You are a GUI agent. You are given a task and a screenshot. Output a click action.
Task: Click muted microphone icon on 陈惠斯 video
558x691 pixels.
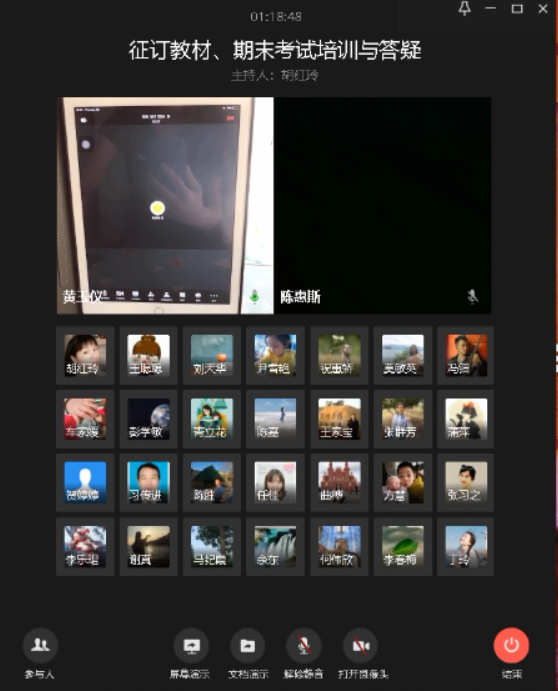(472, 297)
